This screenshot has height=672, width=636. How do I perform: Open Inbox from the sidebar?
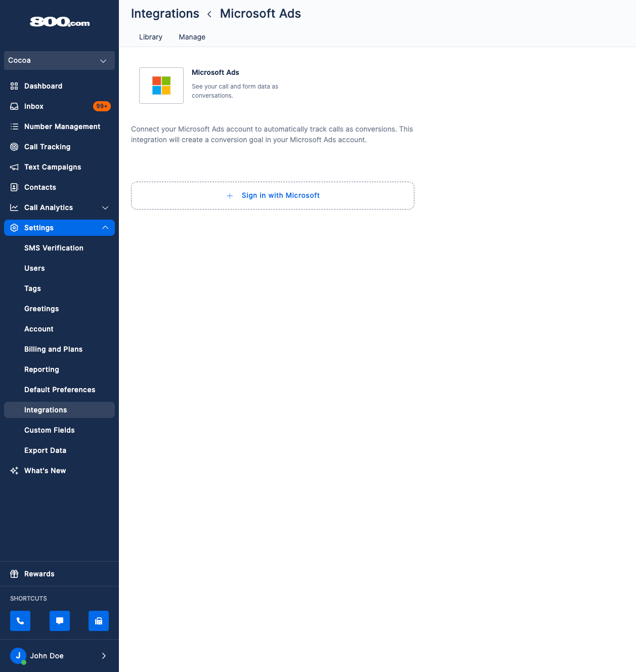click(59, 106)
